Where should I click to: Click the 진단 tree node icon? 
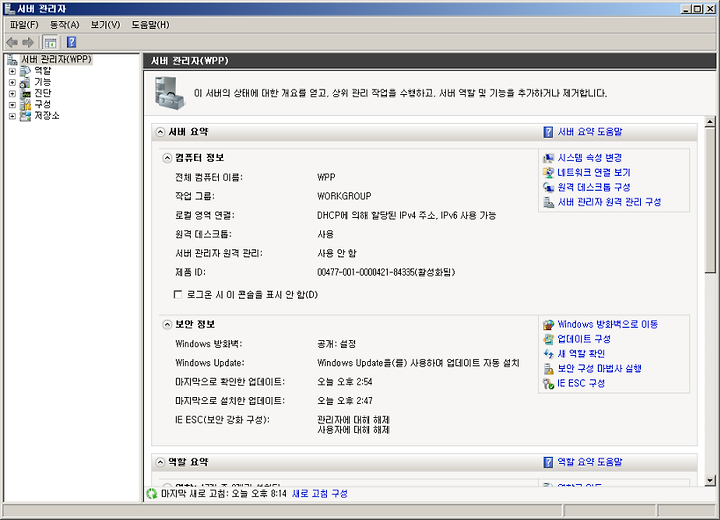(26, 93)
